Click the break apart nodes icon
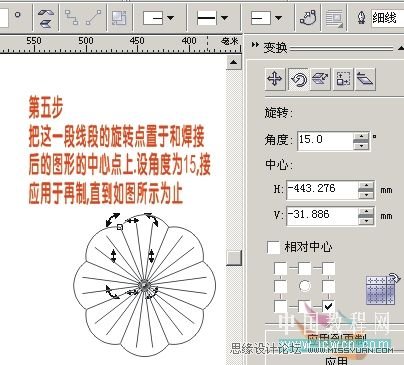This screenshot has height=365, width=404. coord(72,17)
